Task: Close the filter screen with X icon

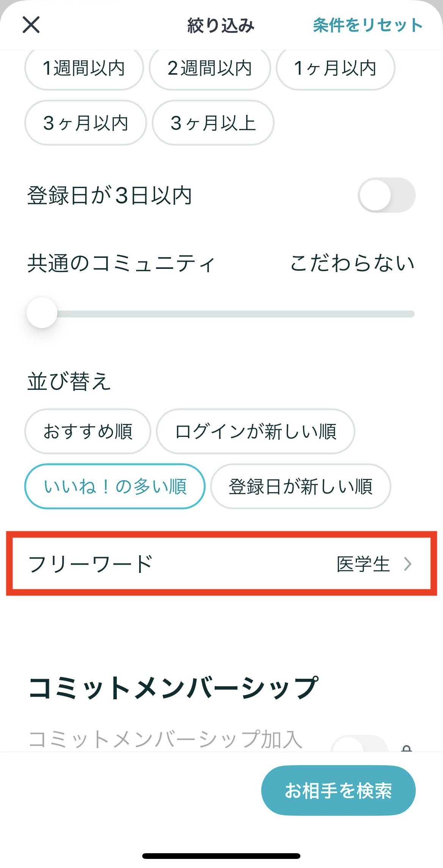Action: pyautogui.click(x=31, y=25)
